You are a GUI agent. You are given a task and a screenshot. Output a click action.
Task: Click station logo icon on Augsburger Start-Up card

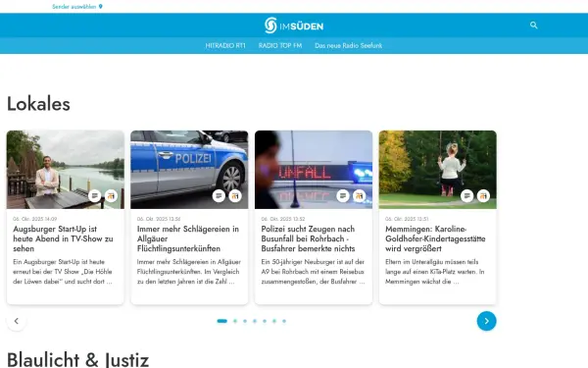(111, 195)
